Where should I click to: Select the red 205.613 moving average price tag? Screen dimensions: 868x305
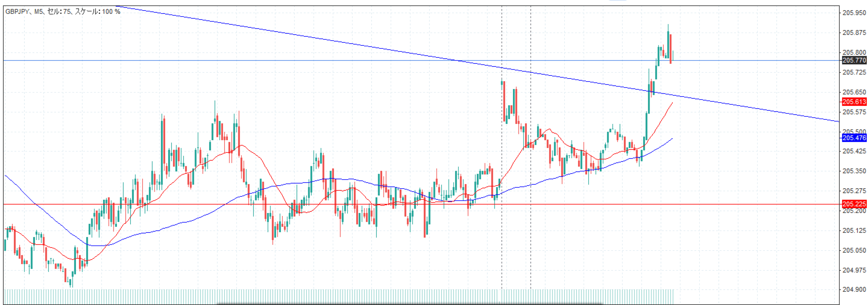click(x=854, y=102)
